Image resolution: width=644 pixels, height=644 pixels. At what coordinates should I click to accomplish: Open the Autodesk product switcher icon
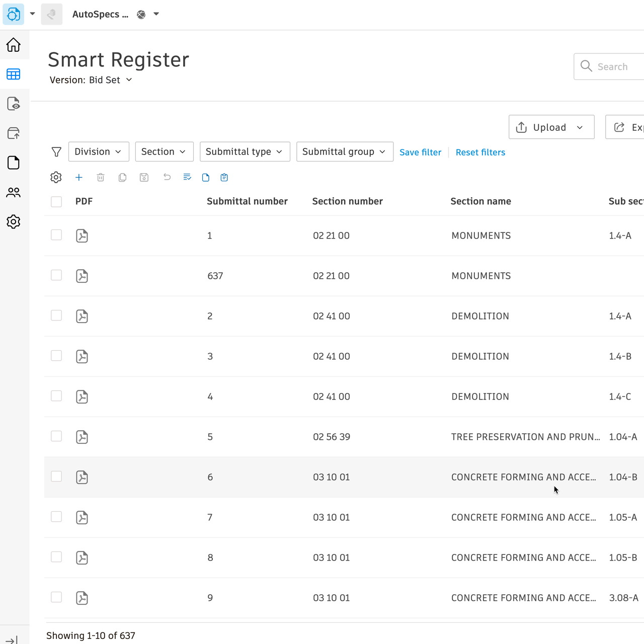[x=14, y=14]
